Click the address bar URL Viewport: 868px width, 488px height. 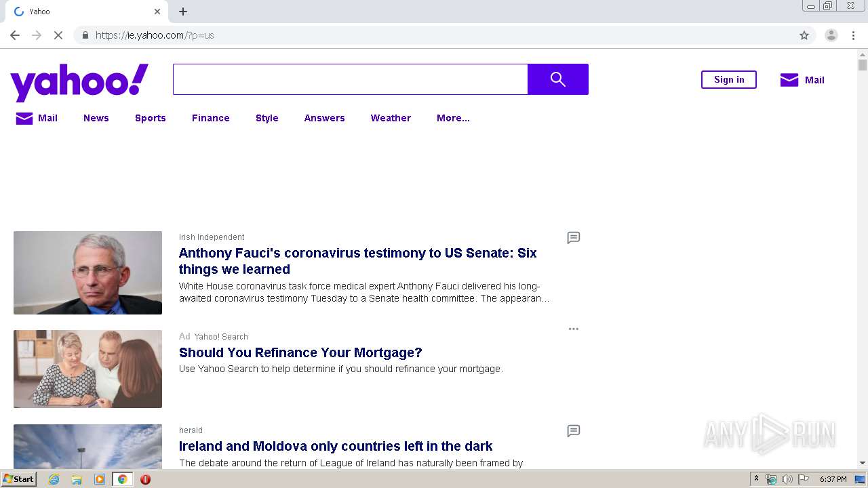(x=155, y=35)
